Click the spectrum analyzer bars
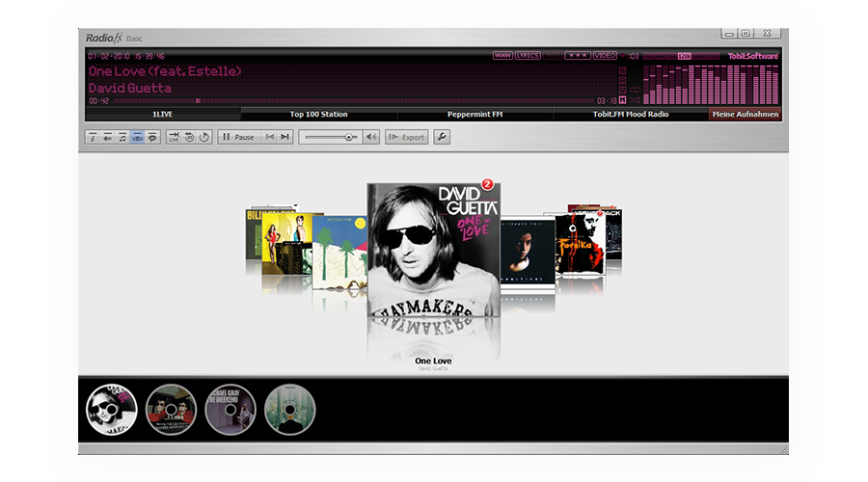The height and width of the screenshot is (482, 868). coord(711,85)
